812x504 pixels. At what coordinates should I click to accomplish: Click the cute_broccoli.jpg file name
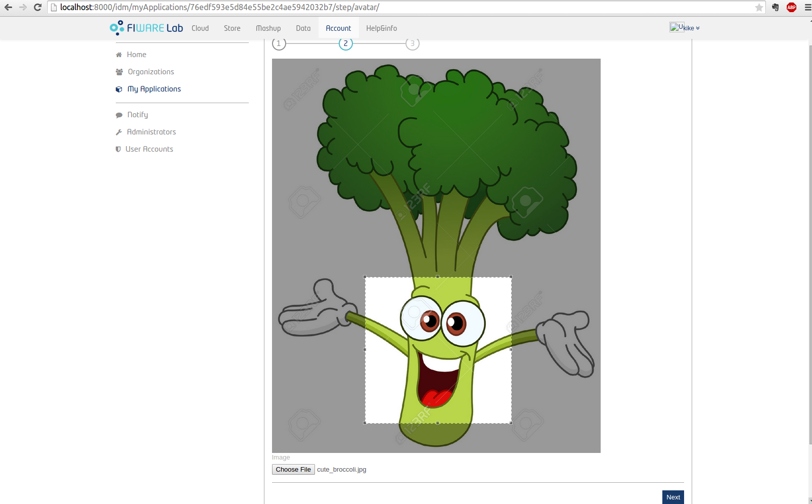[x=342, y=470]
